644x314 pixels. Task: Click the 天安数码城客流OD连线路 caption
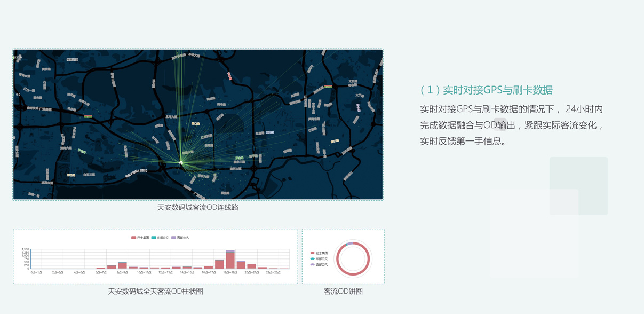(197, 207)
